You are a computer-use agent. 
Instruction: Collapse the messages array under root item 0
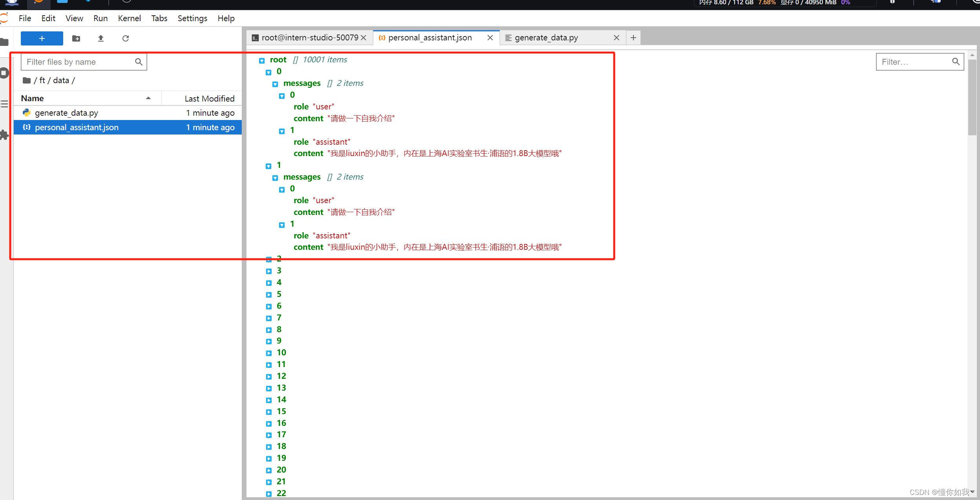274,83
